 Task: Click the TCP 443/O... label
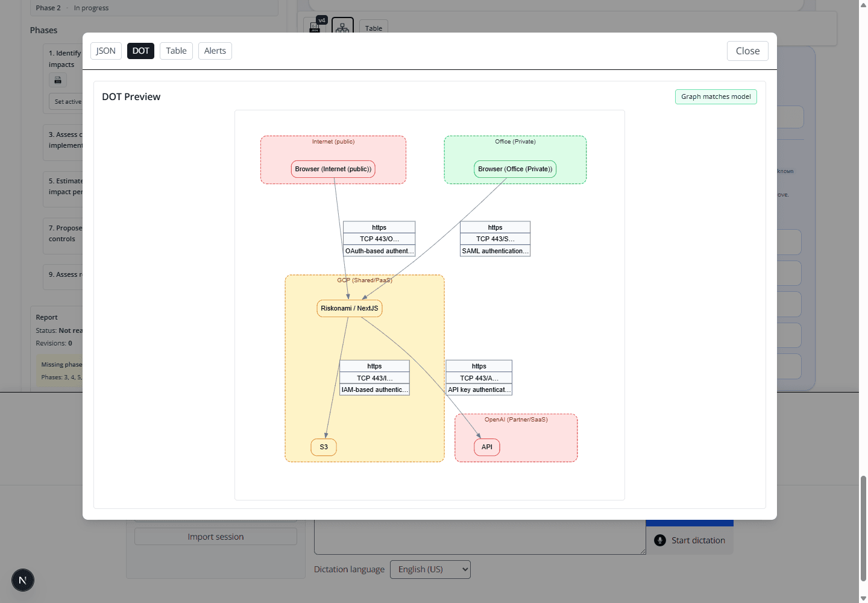tap(379, 239)
